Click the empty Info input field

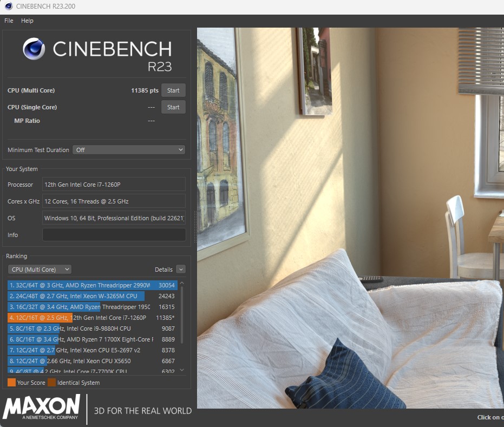[x=114, y=234]
